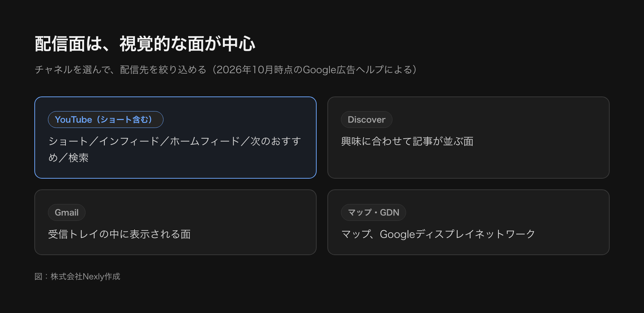Click the text マップ、Googleディスプレイネットワーク
Screen dimensions: 644x313
[x=438, y=234]
